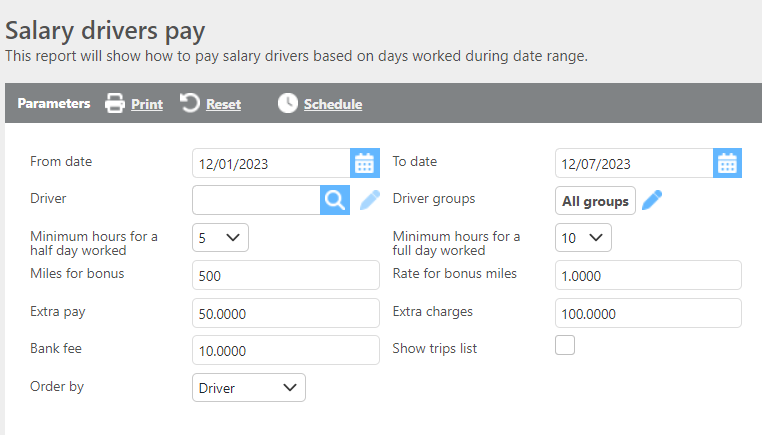
Task: Open the From date calendar picker
Action: point(364,163)
